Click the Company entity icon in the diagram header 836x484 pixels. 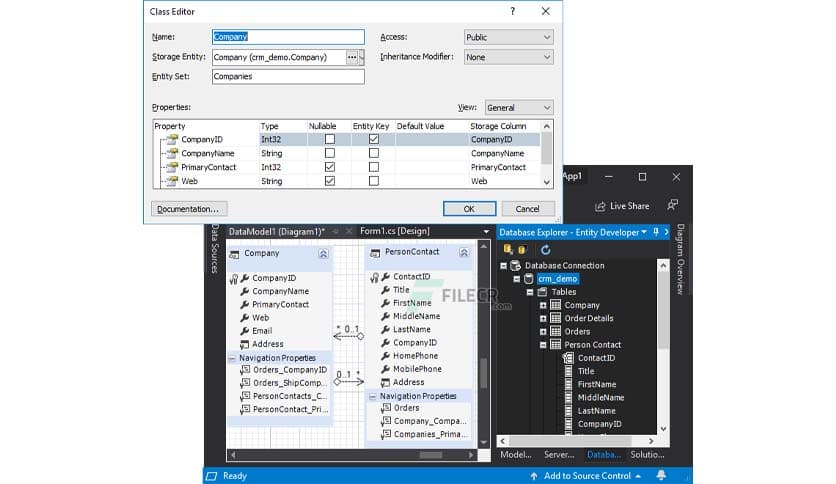234,254
